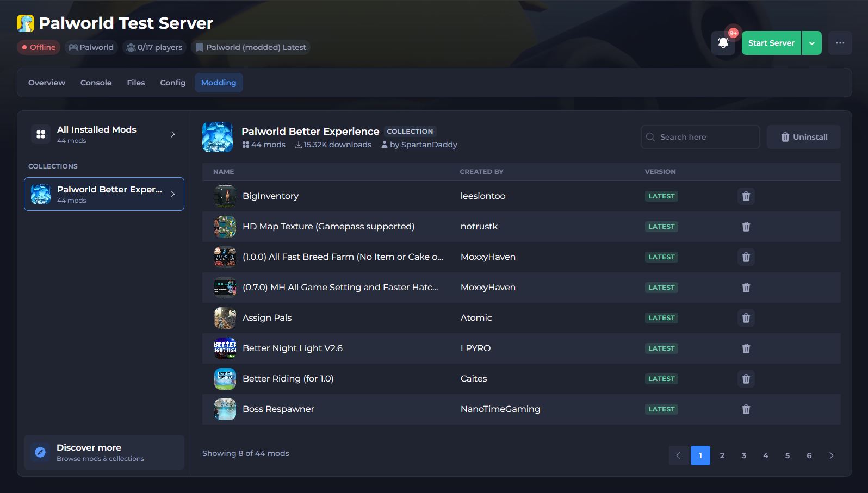Click the COLLECTION label badge
Image resolution: width=868 pixels, height=493 pixels.
click(x=410, y=132)
